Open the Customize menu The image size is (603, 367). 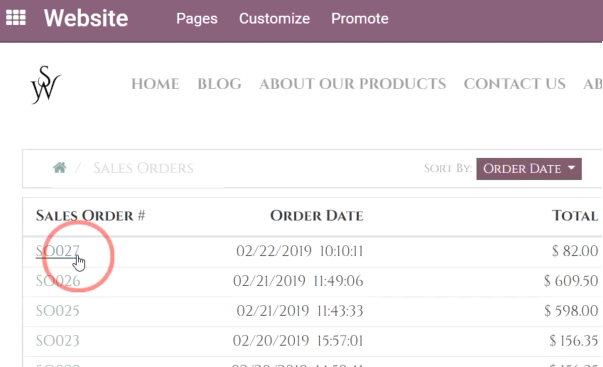[274, 18]
